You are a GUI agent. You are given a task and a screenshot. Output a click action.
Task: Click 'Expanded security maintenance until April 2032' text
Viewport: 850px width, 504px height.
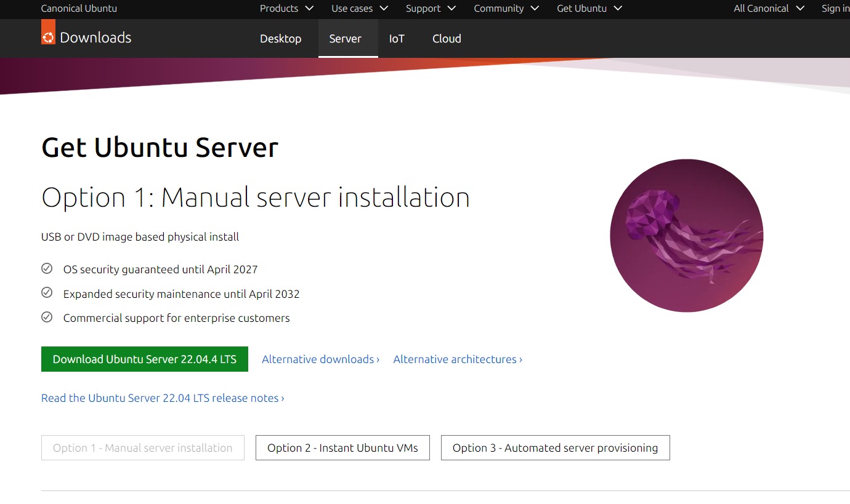click(182, 294)
